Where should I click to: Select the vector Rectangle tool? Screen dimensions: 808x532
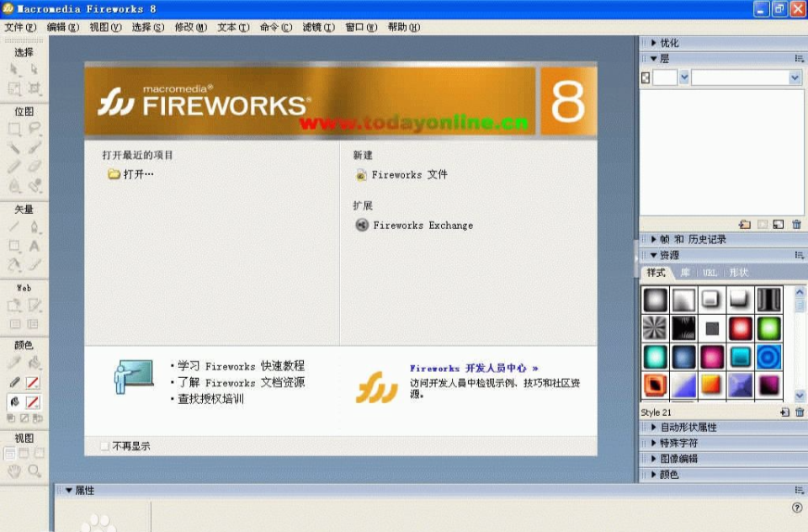click(x=14, y=246)
